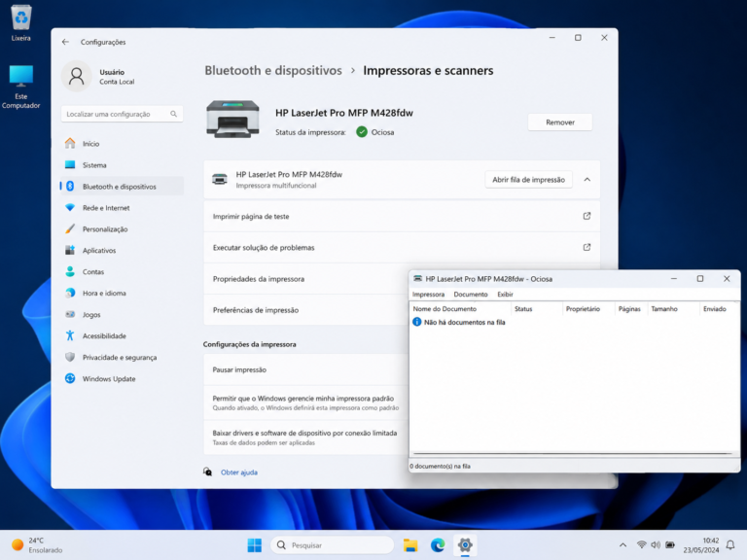Launch Microsoft Edge from taskbar
747x560 pixels.
click(x=438, y=544)
